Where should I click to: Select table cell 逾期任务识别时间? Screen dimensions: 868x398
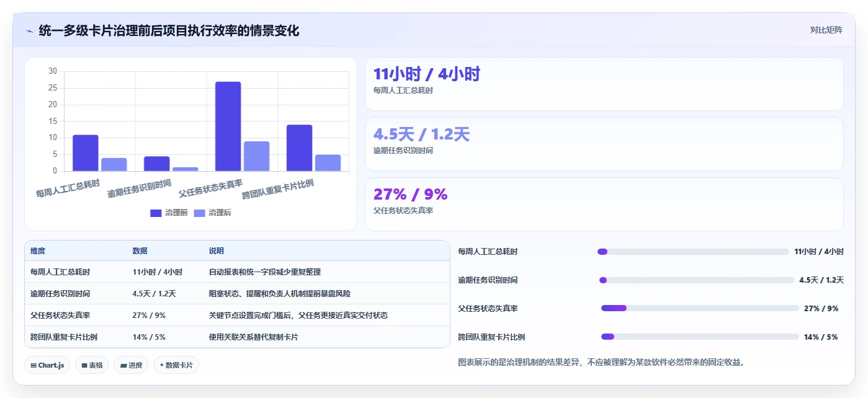coord(60,294)
